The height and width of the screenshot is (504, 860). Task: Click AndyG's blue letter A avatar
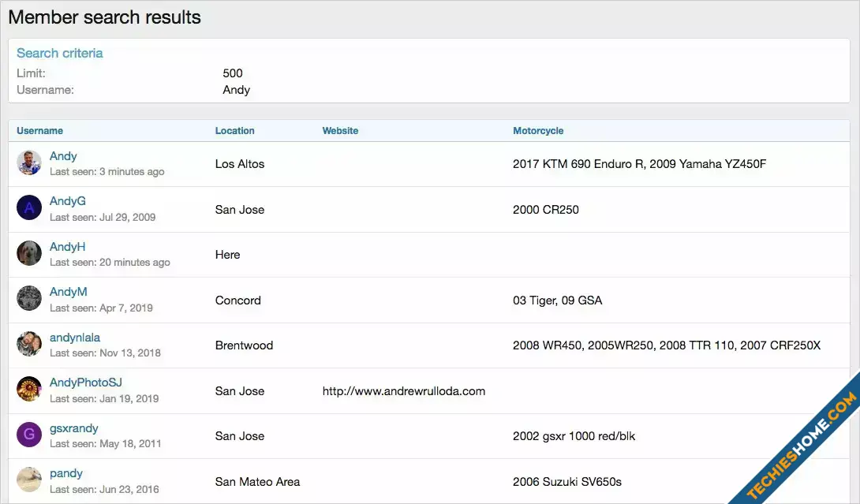coord(29,208)
